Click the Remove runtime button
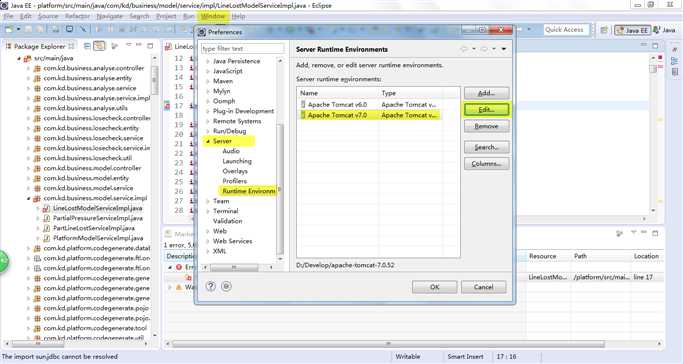 (486, 126)
